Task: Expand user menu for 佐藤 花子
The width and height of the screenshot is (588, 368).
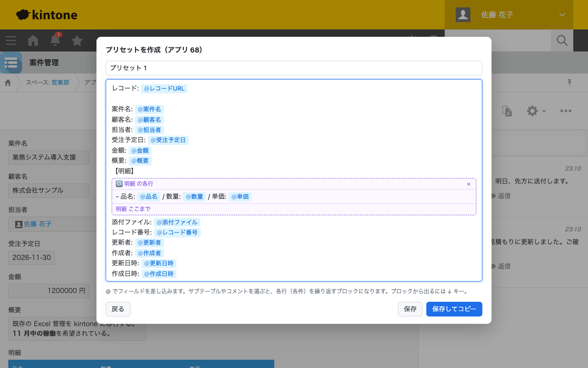Action: tap(509, 15)
